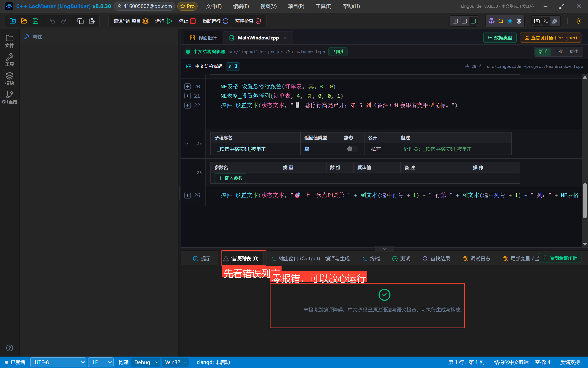Click the command key shortcut icon
Image resolution: width=588 pixels, height=368 pixels.
[x=510, y=21]
